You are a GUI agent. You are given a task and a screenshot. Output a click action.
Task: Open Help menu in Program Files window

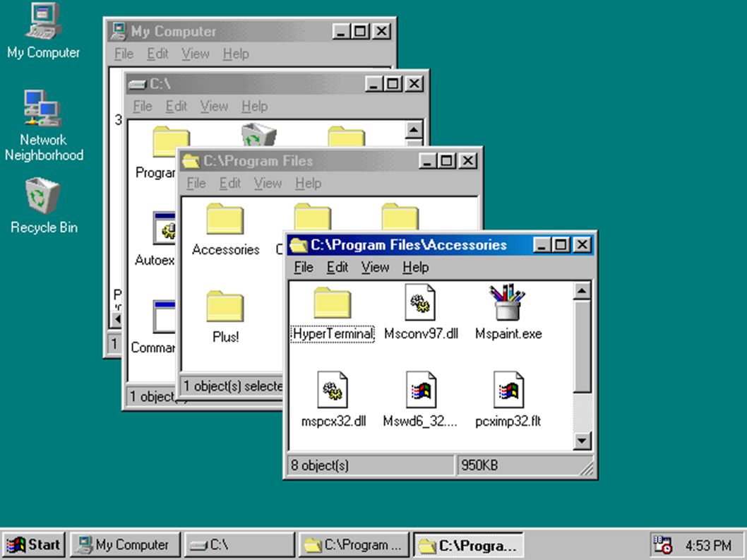(x=309, y=184)
